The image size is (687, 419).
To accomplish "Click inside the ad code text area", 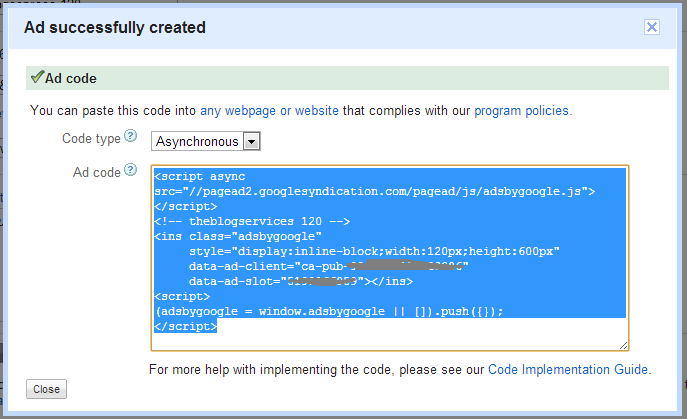I will pyautogui.click(x=390, y=258).
